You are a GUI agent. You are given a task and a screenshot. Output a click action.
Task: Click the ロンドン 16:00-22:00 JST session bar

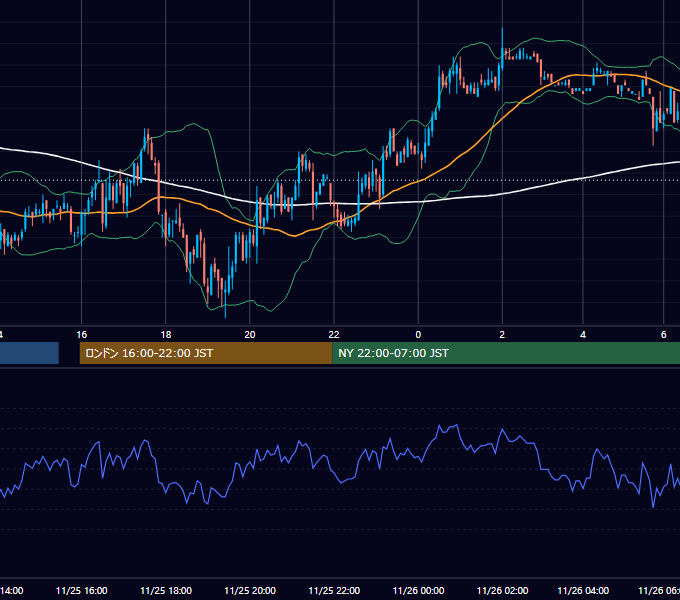(206, 353)
